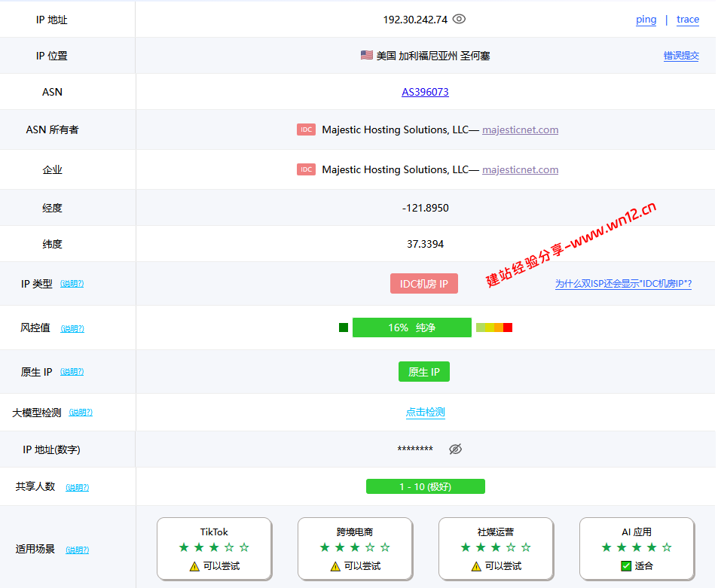Click the ping link
This screenshot has height=588, width=718.
click(646, 20)
